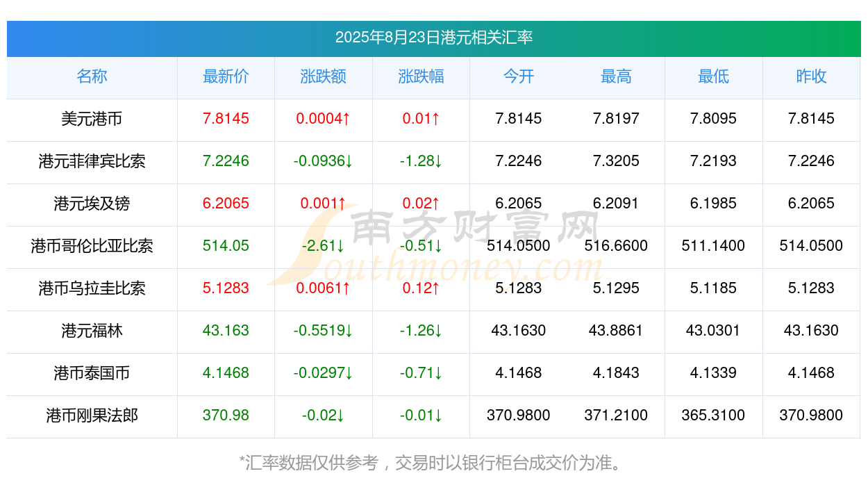
Task: Click change percent -0.71↓
Action: 421,373
